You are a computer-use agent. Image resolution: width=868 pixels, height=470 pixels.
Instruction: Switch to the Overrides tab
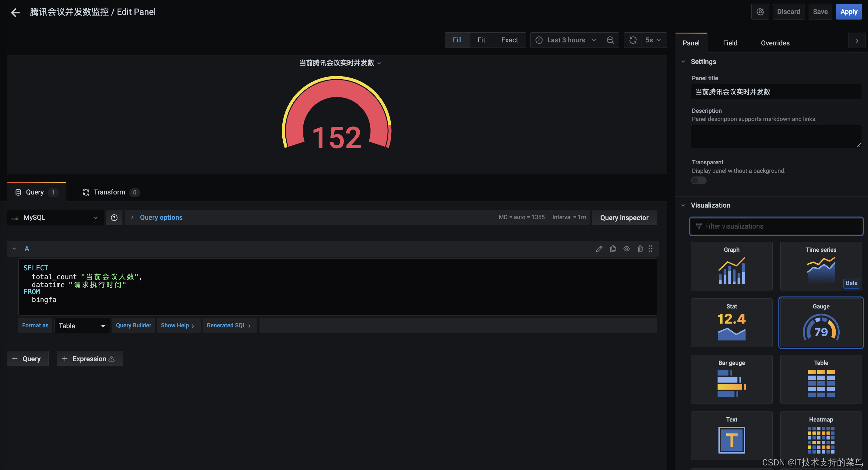tap(775, 43)
